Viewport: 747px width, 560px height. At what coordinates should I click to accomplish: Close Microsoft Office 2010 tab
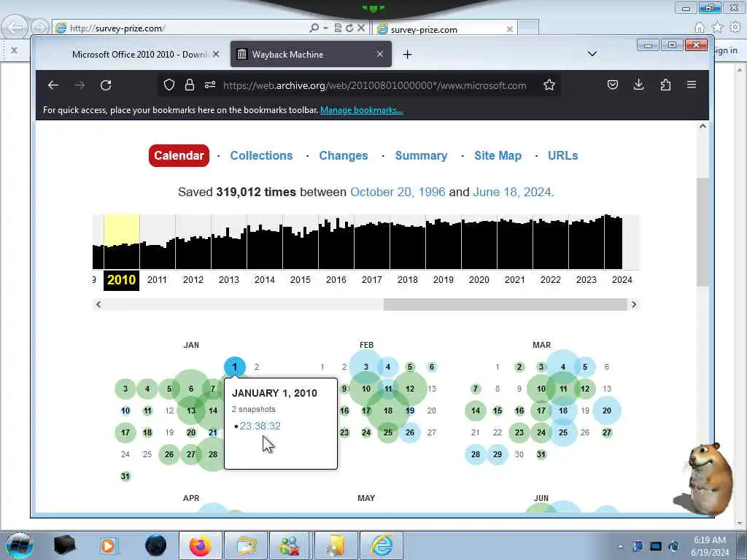point(216,54)
